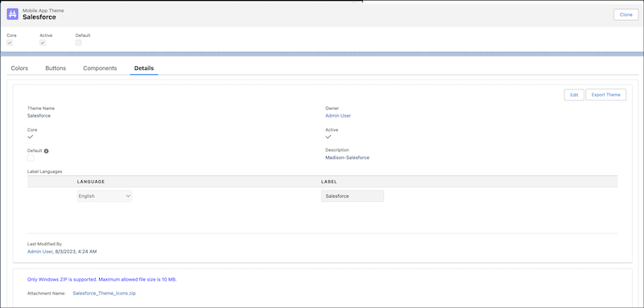Toggle the Core checkbox in header
Screen dimensions: 644x308
(10, 43)
